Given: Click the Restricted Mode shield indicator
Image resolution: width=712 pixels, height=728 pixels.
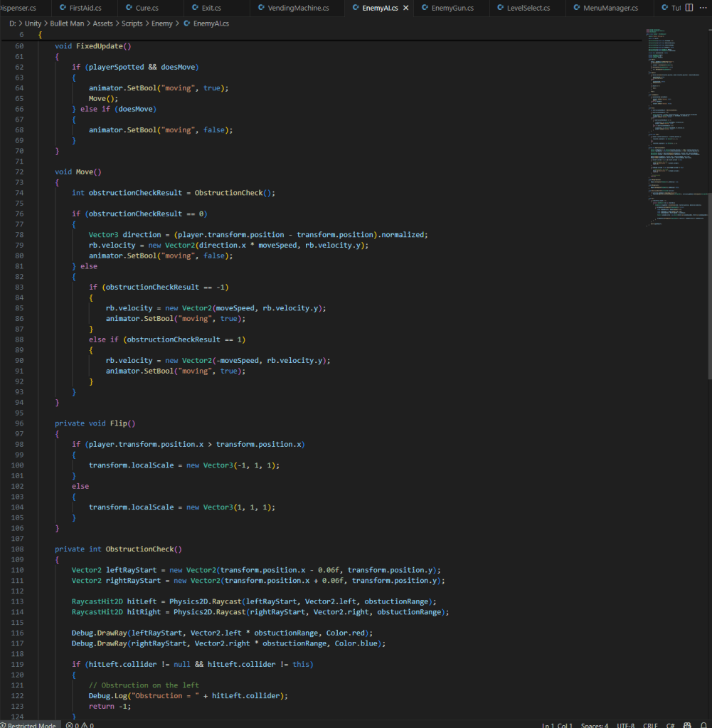Looking at the screenshot, I should point(28,725).
